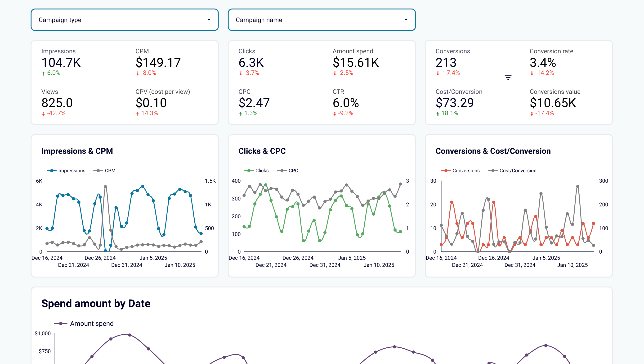Click the CPM legend marker
Image resolution: width=644 pixels, height=364 pixels.
coord(98,171)
